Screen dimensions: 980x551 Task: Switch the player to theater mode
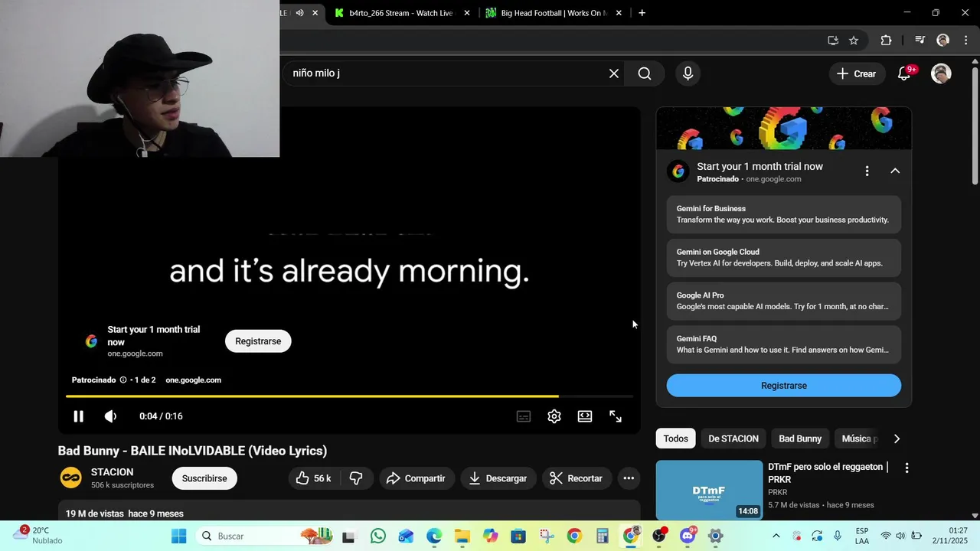(x=585, y=416)
